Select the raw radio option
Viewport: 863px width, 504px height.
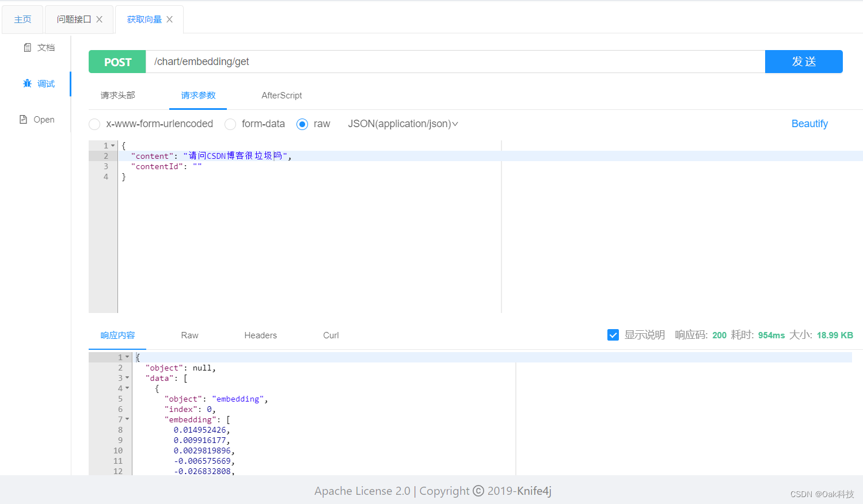click(x=302, y=124)
